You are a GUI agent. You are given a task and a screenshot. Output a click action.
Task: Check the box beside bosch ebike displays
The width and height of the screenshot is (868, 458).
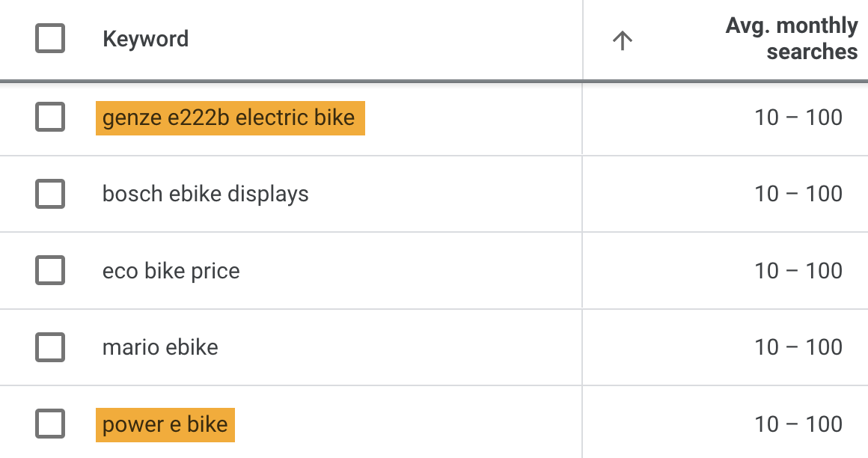click(x=49, y=194)
